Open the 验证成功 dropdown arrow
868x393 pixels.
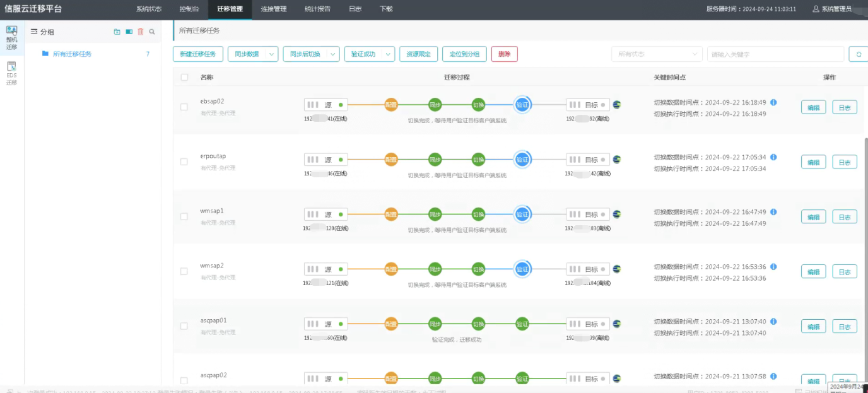[x=388, y=54]
